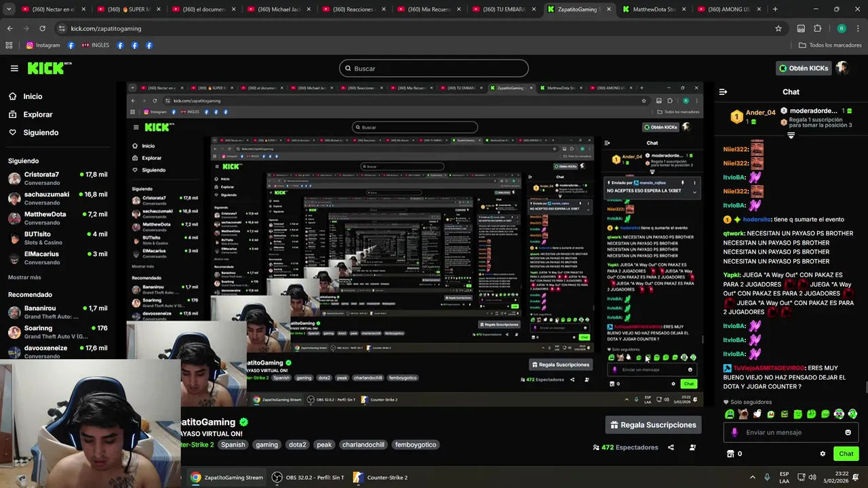Open Chrome extensions puzzle icon

[x=817, y=28]
